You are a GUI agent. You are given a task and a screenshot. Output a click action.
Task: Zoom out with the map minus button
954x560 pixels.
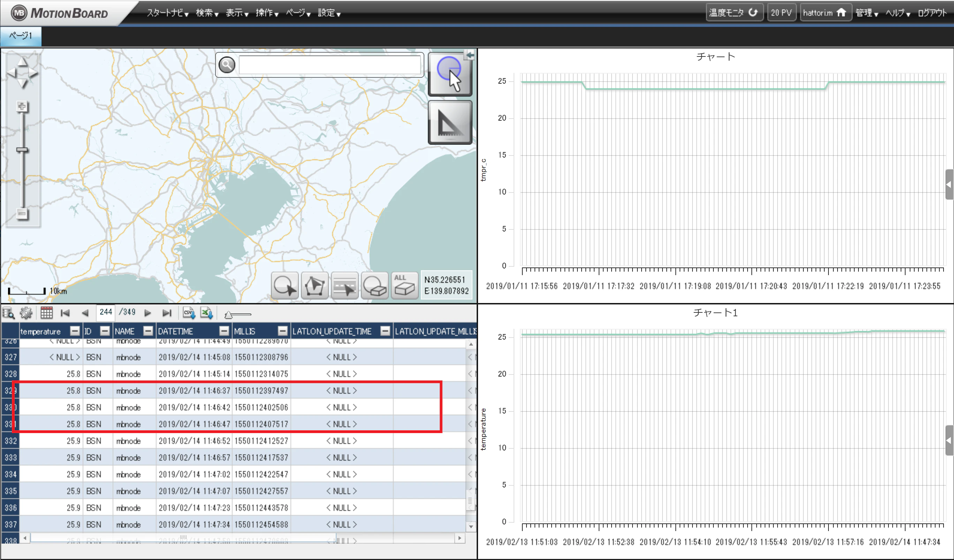22,214
